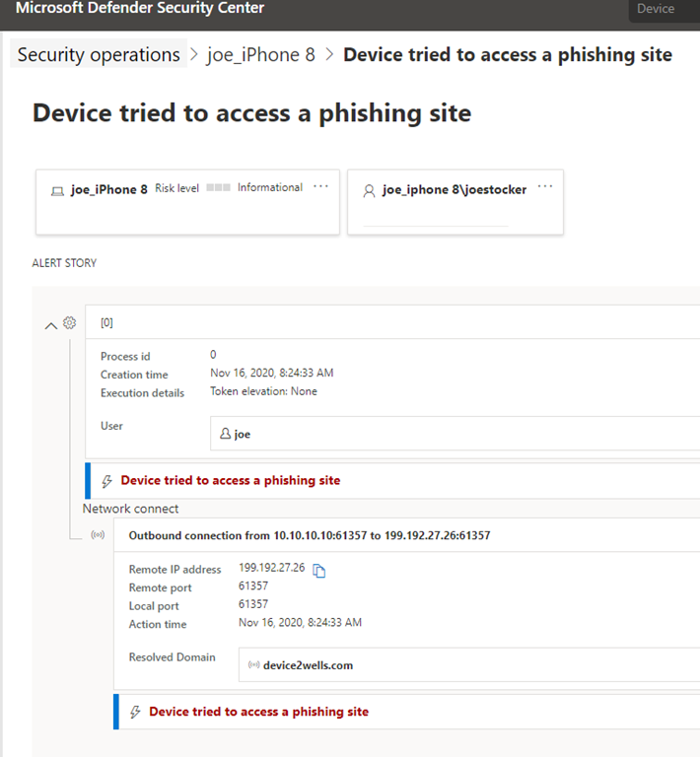700x757 pixels.
Task: Click the lightning icon in bottom alert bar
Action: point(136,712)
